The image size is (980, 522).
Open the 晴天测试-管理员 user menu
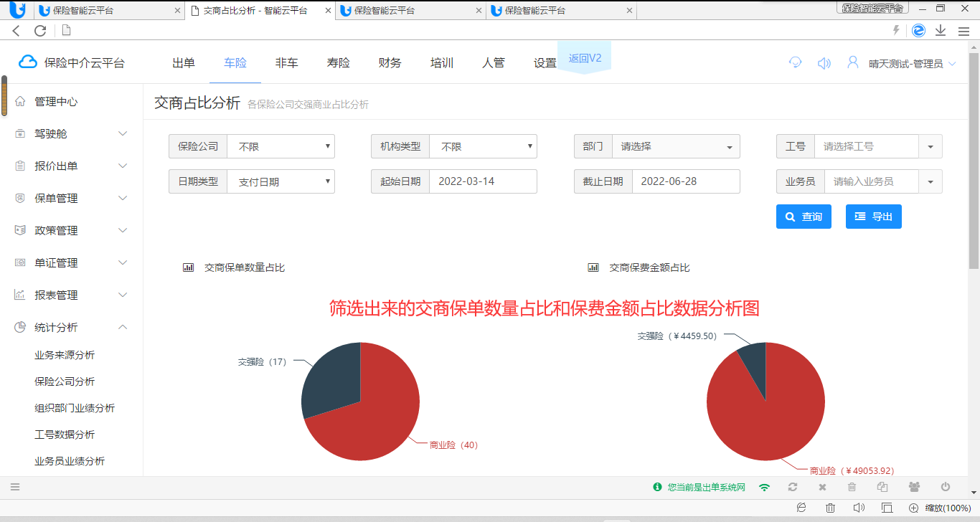pyautogui.click(x=912, y=64)
